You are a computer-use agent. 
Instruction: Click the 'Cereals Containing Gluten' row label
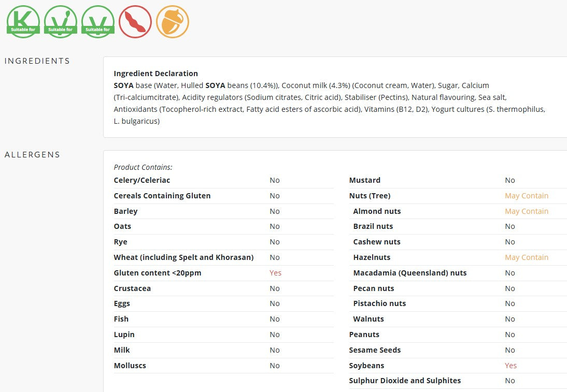point(162,195)
